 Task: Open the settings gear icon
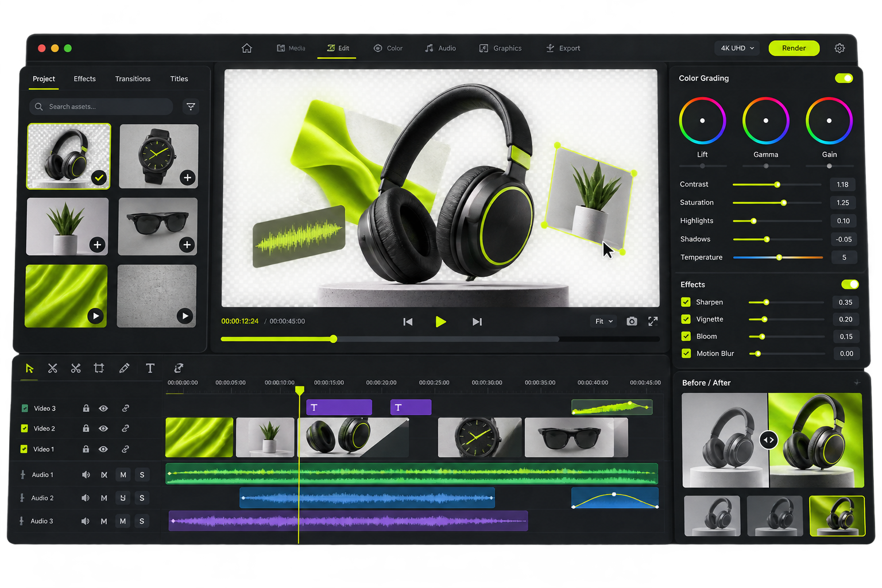840,48
